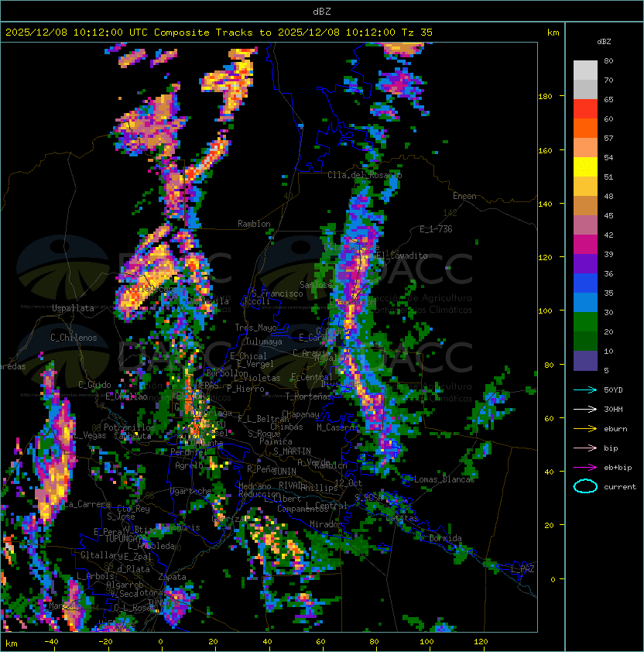
Task: Click the 'T_Porteñas' map label
Action: click(x=308, y=396)
